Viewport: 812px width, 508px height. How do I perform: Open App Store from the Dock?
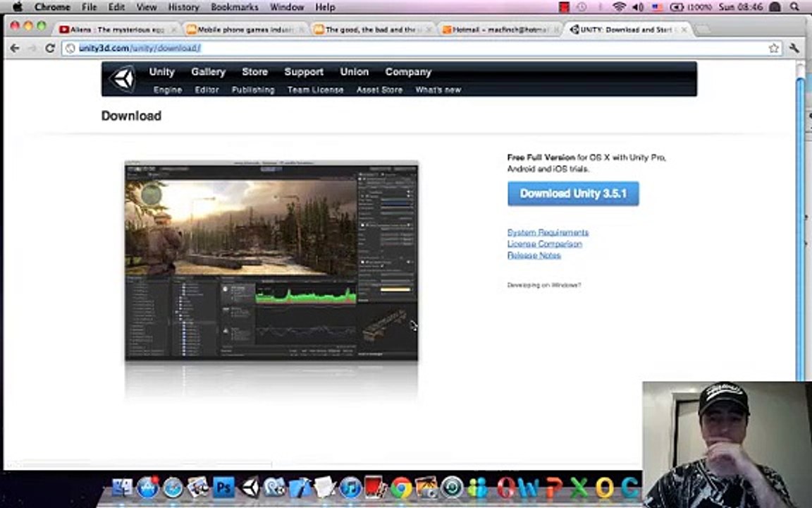click(147, 488)
